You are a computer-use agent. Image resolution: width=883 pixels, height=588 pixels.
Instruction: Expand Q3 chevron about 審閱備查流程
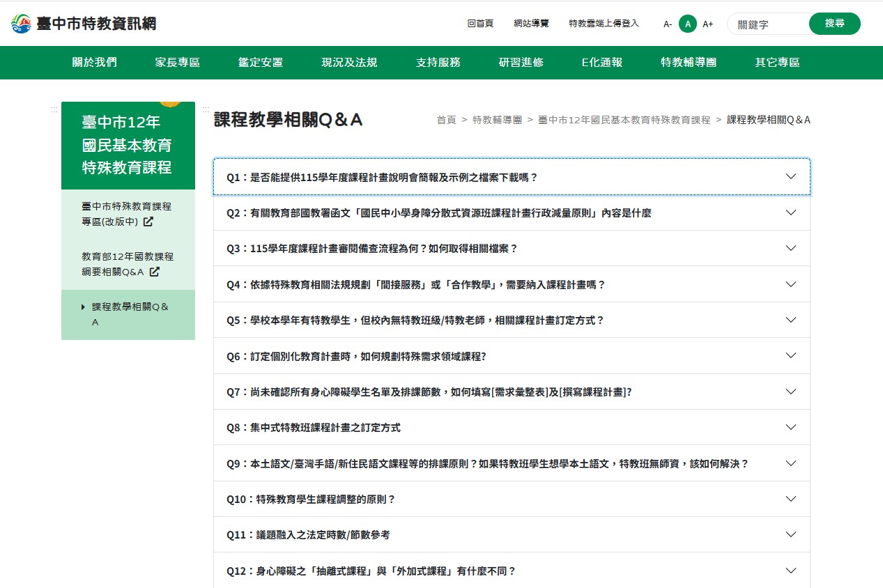(x=790, y=248)
